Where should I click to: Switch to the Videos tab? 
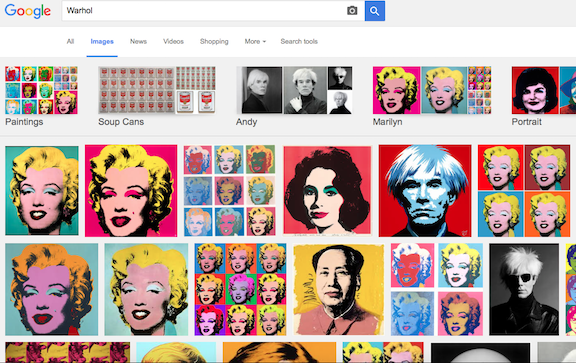pyautogui.click(x=173, y=42)
